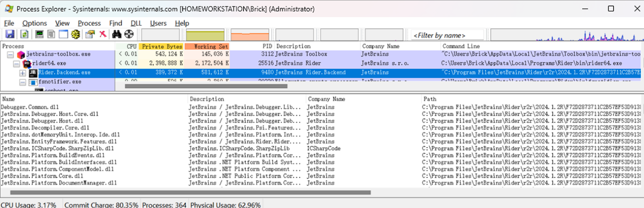Sort by the Process column header
The image size is (644, 208).
(x=58, y=46)
